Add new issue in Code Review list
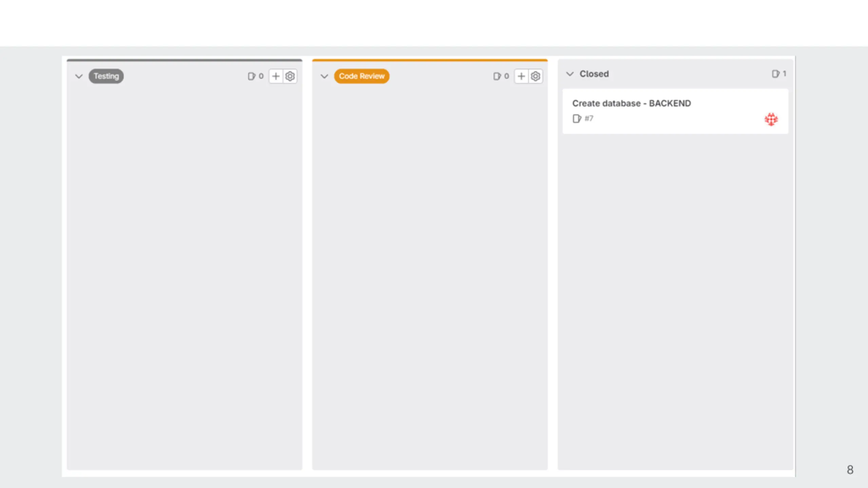This screenshot has width=868, height=488. [x=521, y=76]
